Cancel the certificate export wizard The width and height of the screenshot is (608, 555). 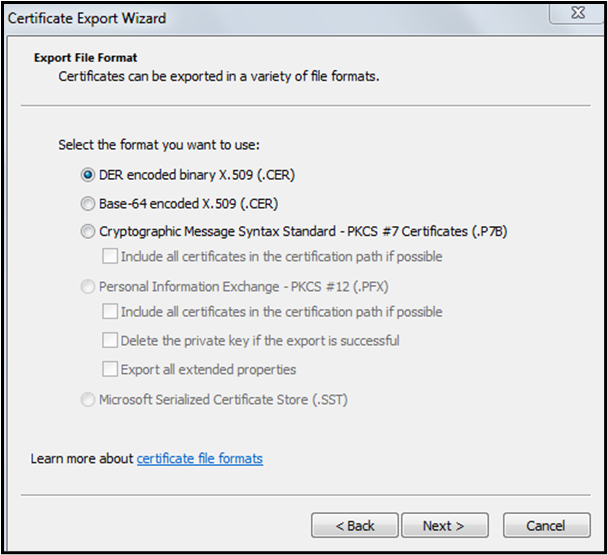[x=546, y=525]
